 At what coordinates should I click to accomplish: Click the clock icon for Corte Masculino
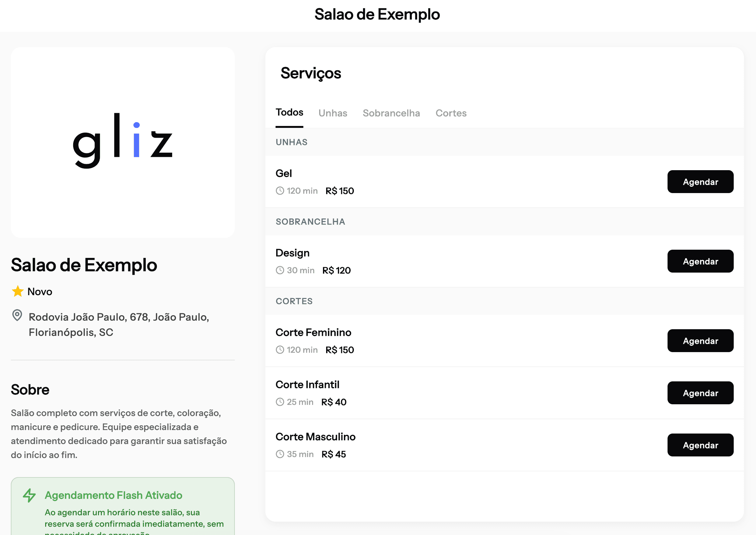click(x=280, y=454)
